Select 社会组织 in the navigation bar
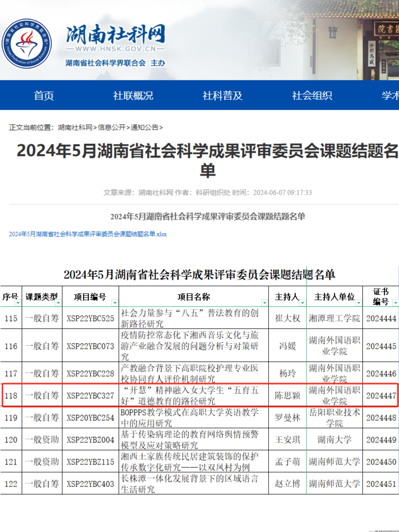 point(312,95)
